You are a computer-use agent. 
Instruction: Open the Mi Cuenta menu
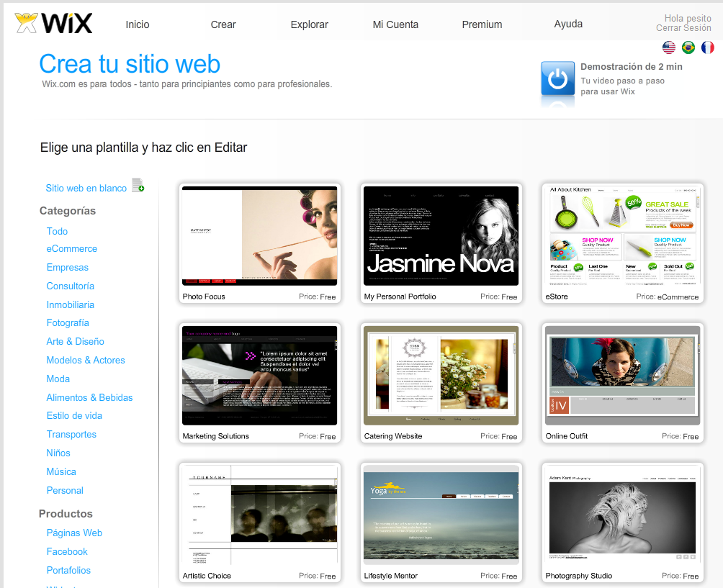point(395,24)
